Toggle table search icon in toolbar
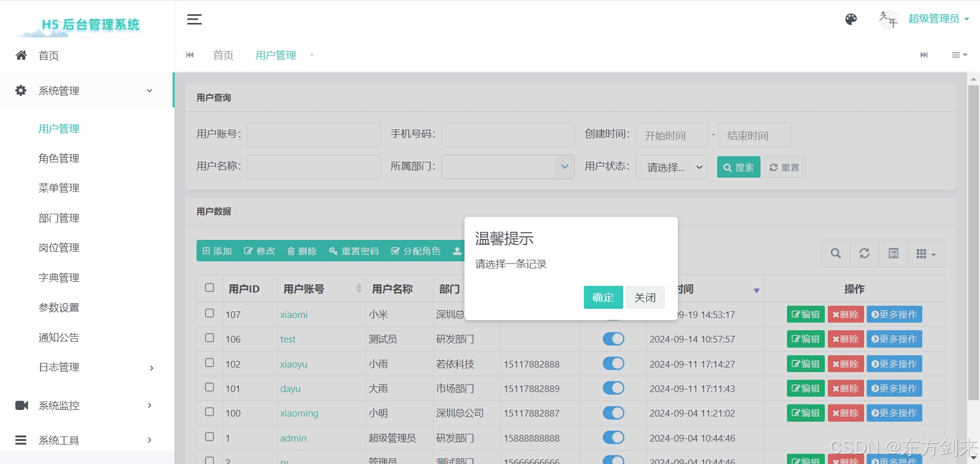The image size is (980, 464). point(836,253)
